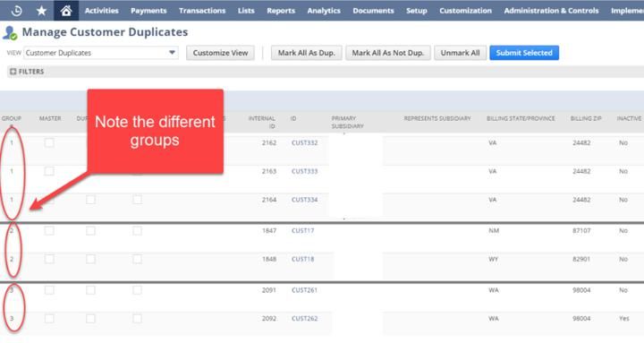Select billing zip cell 87107
644x343 pixels.
581,231
